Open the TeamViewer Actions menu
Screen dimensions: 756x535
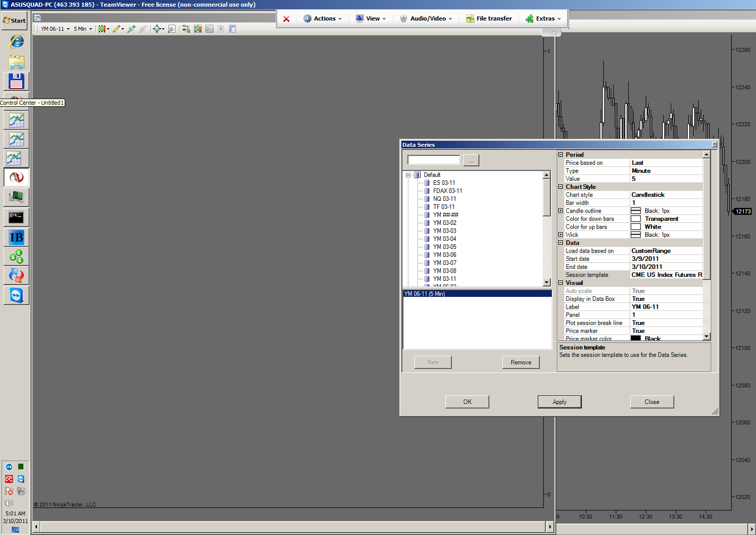322,18
